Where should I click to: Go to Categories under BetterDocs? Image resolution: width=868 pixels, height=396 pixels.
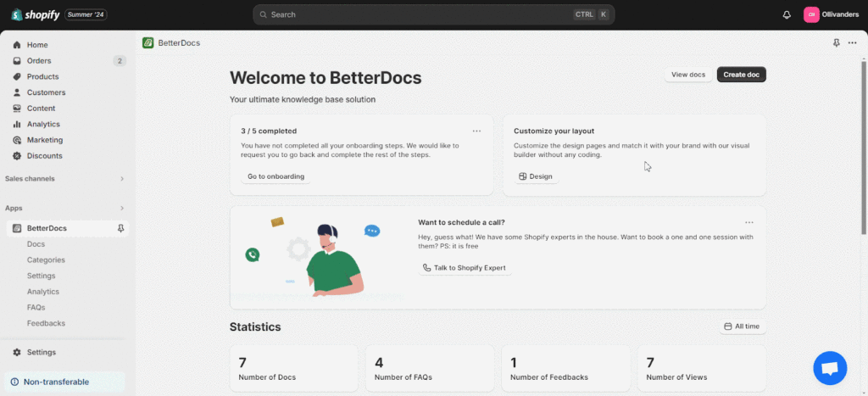(x=46, y=260)
